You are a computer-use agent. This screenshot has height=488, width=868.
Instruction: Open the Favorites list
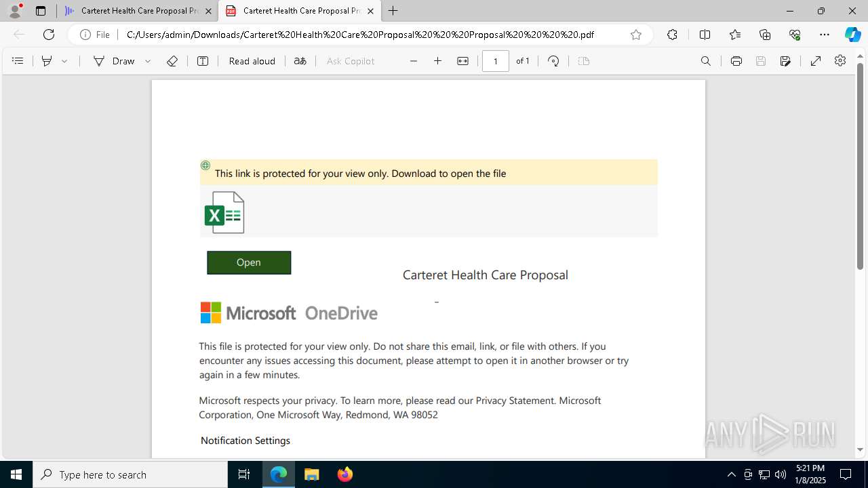[735, 35]
